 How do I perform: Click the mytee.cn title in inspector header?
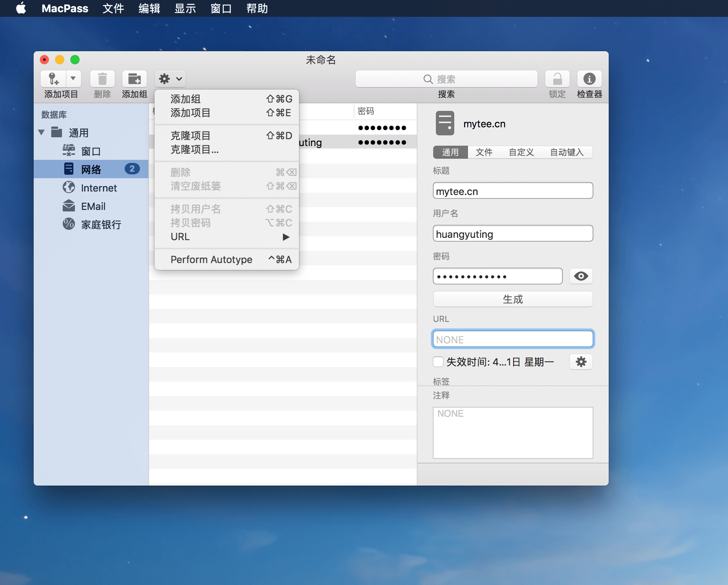coord(484,124)
